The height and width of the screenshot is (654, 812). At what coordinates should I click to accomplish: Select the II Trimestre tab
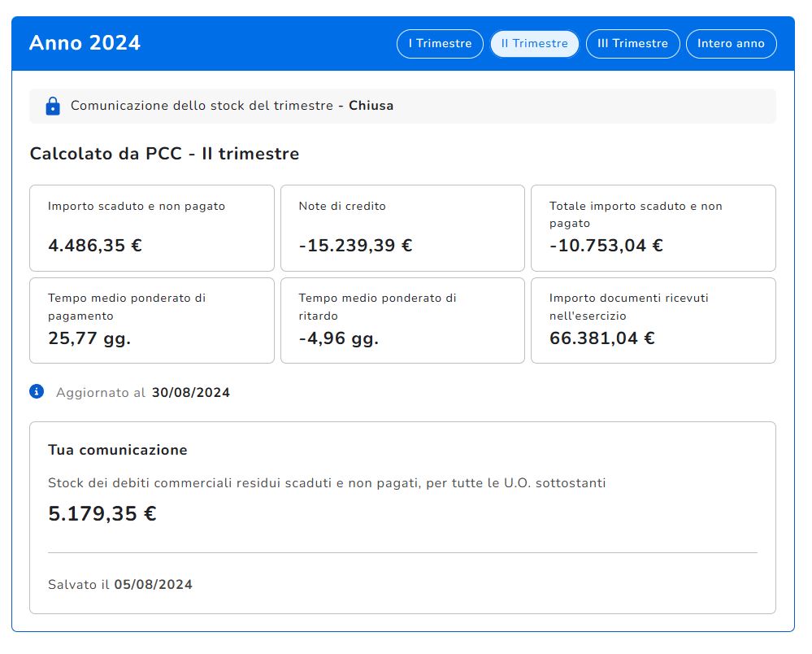coord(534,44)
